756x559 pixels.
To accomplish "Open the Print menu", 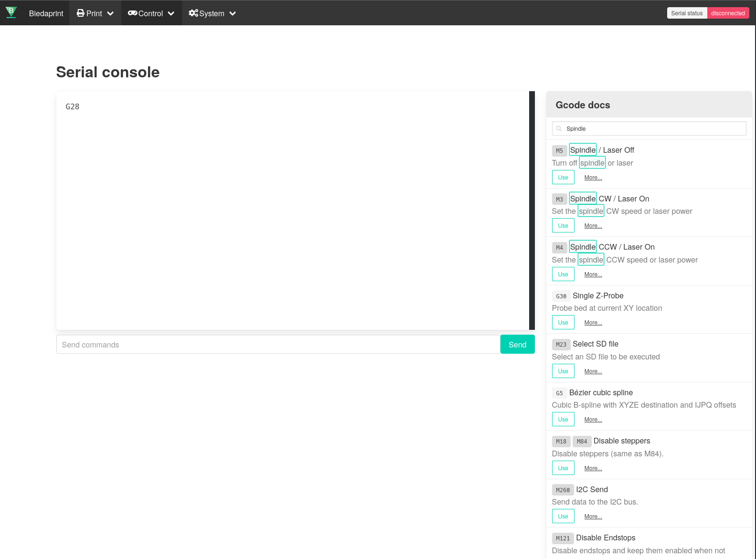I will click(x=95, y=13).
